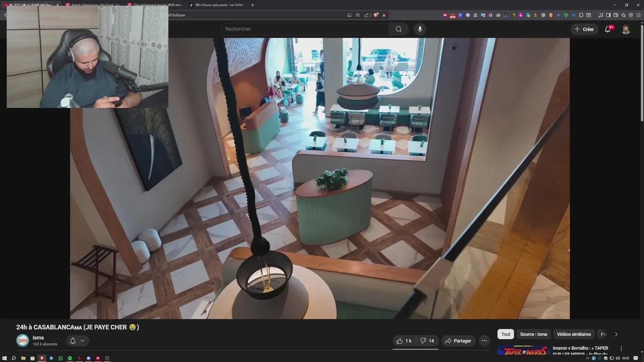
Task: Open Isma channel avatar
Action: click(x=23, y=340)
